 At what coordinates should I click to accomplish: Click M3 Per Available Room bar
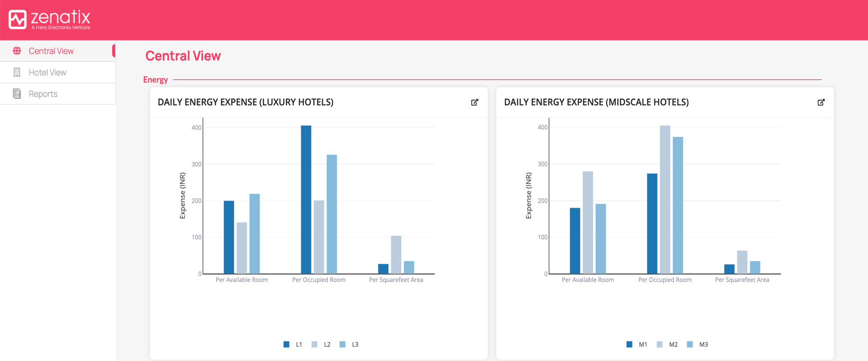[x=601, y=239]
